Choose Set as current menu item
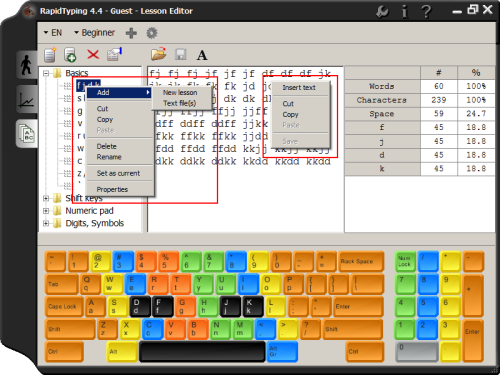500x375 pixels. 118,173
